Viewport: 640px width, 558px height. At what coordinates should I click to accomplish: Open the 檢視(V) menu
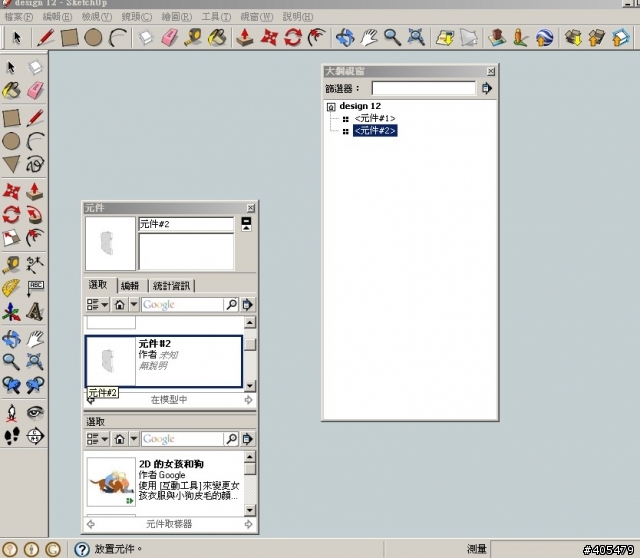coord(97,17)
